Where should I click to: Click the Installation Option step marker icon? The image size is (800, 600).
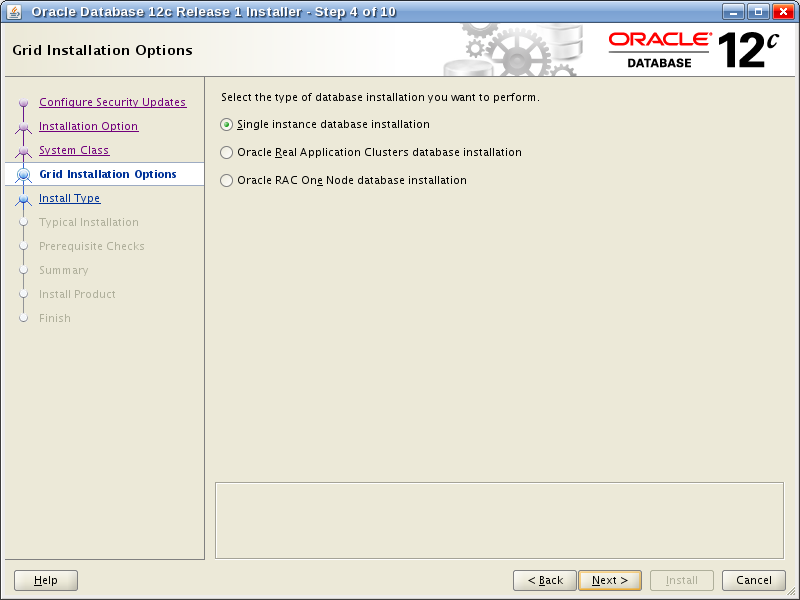click(x=24, y=127)
